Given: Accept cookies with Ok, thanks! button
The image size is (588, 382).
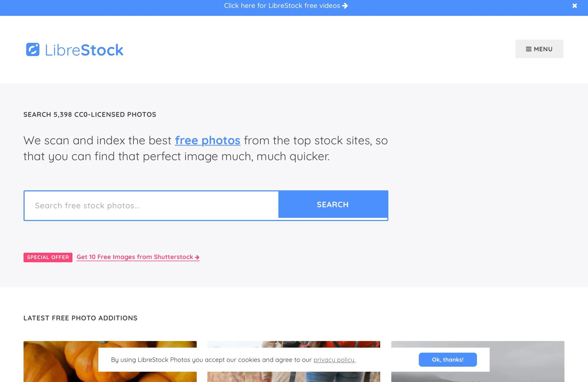Looking at the screenshot, I should click(x=448, y=360).
